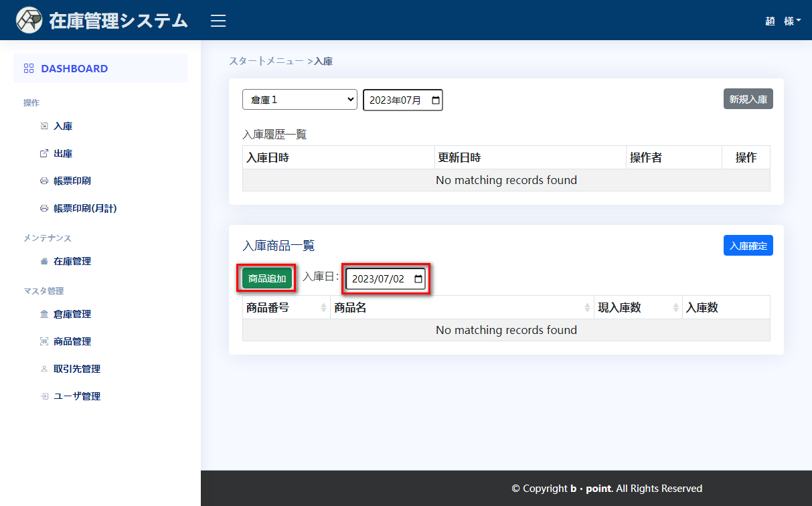Click the 倉庫管理 building icon

click(44, 314)
